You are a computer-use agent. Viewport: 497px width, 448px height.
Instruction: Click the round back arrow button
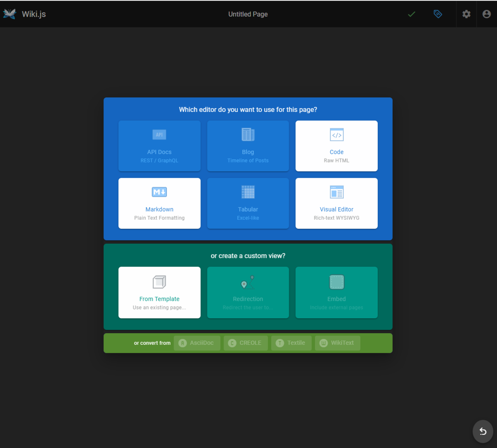(483, 431)
